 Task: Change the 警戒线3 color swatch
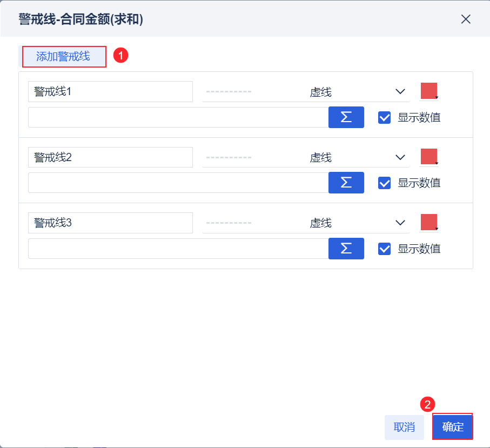coord(429,222)
